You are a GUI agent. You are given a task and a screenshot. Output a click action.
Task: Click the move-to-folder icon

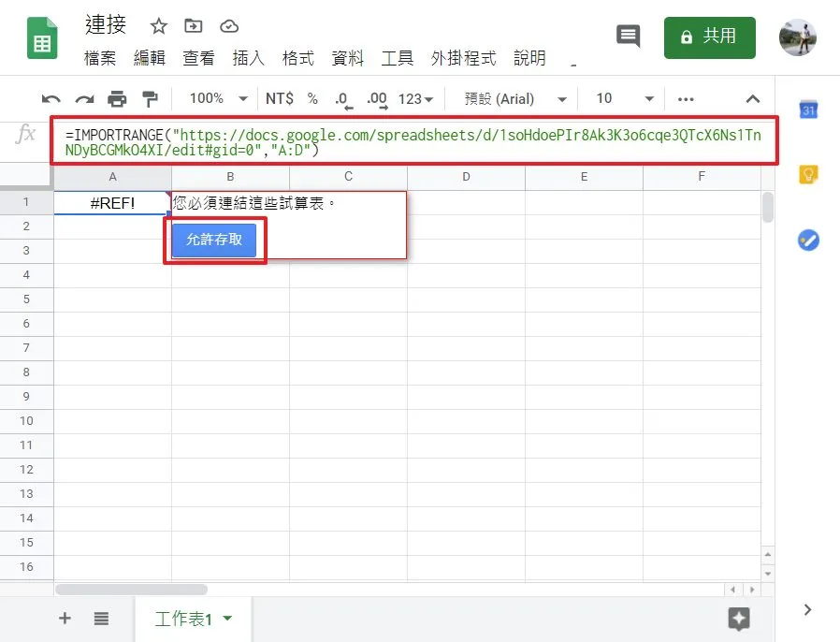coord(194,25)
